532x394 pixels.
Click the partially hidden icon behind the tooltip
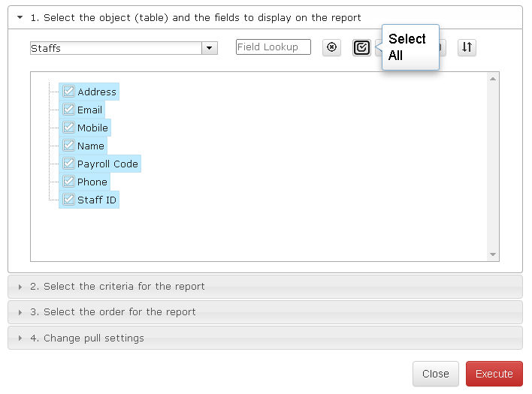441,47
